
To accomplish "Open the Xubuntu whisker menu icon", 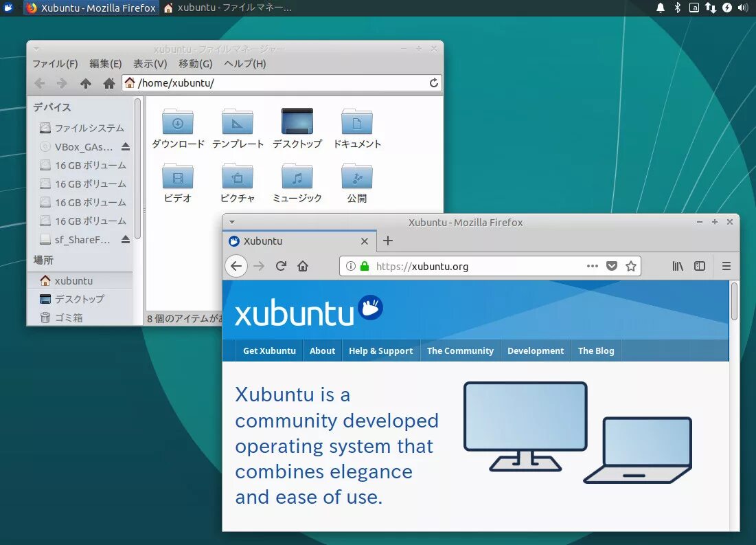I will point(8,8).
